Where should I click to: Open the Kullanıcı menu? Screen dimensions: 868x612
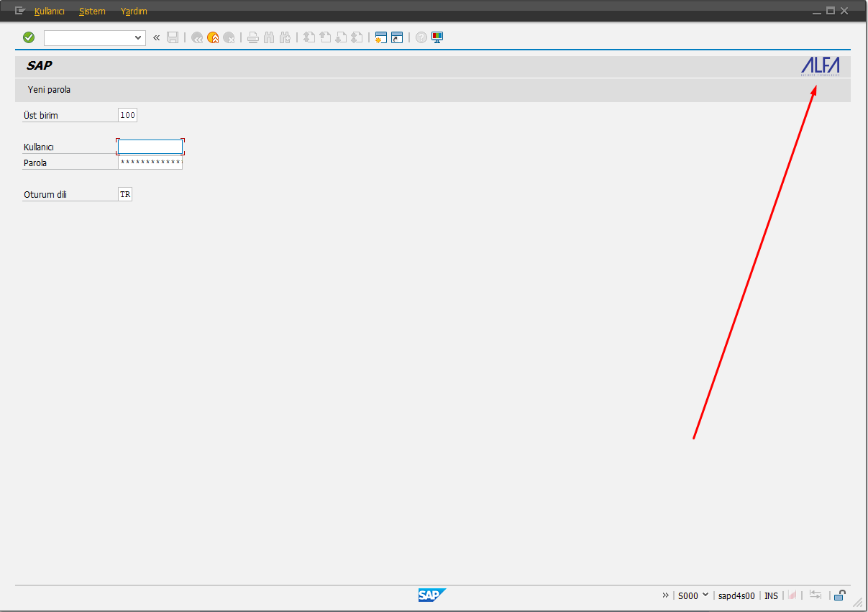point(50,11)
